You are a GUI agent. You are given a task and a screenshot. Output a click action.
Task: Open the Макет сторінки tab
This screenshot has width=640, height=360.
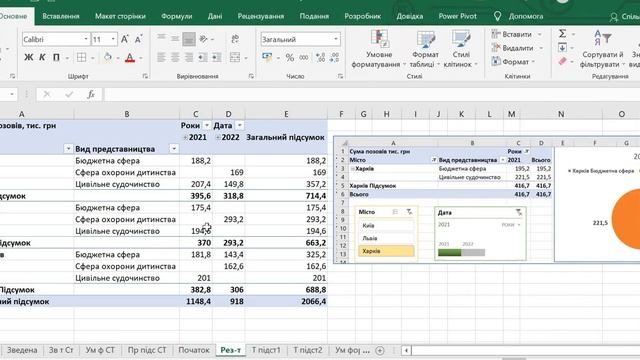point(120,16)
